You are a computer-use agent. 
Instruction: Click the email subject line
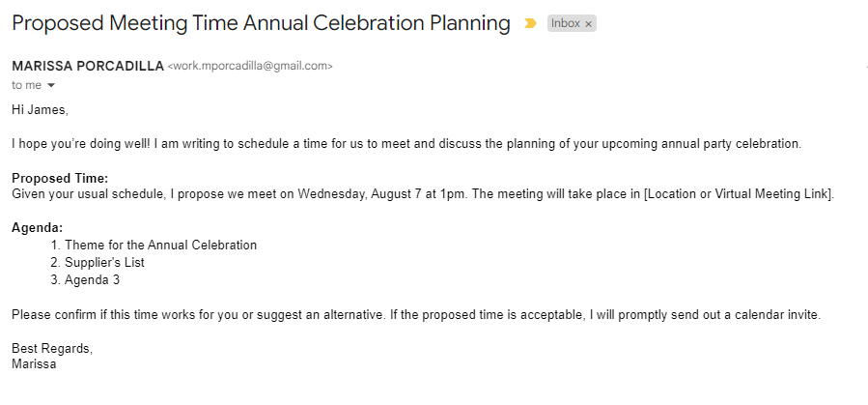point(261,24)
